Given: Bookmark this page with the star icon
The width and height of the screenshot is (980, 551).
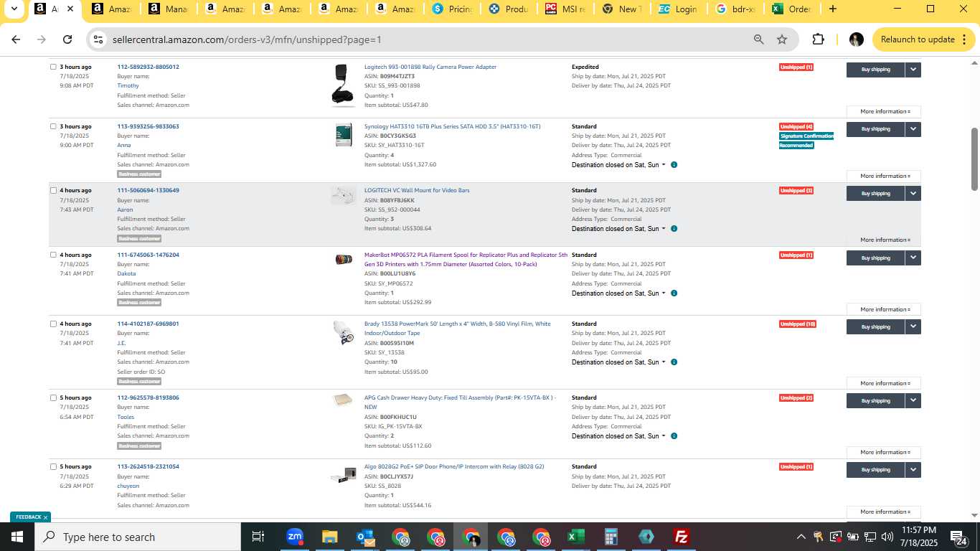Looking at the screenshot, I should pyautogui.click(x=782, y=39).
